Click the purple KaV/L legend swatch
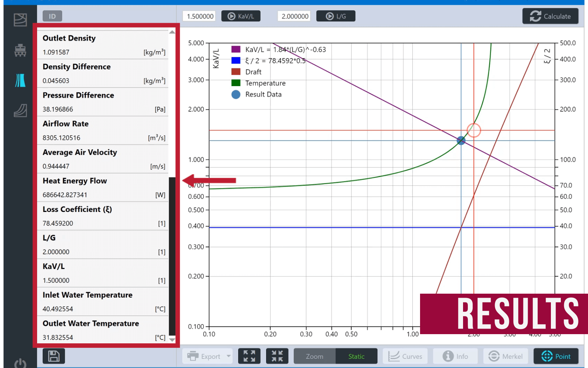Viewport: 588px width, 368px height. point(236,49)
